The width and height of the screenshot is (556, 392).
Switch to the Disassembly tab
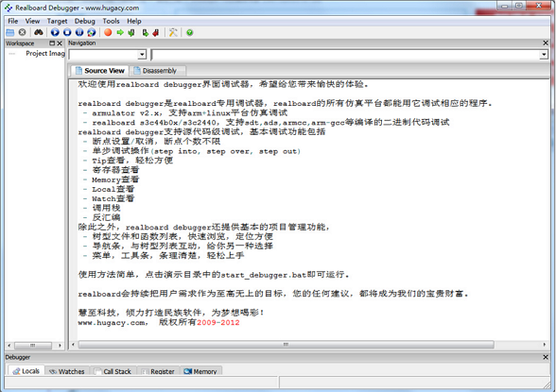coord(157,71)
